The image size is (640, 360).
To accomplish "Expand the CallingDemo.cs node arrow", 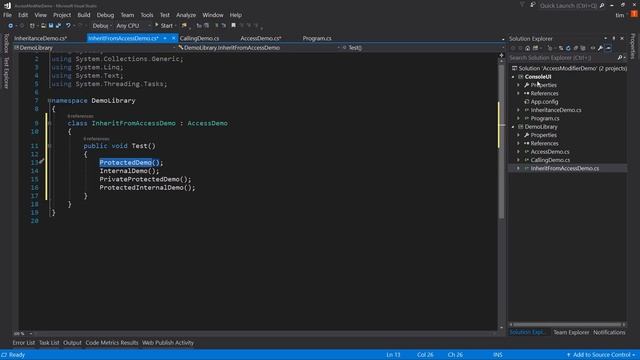I will pyautogui.click(x=519, y=160).
